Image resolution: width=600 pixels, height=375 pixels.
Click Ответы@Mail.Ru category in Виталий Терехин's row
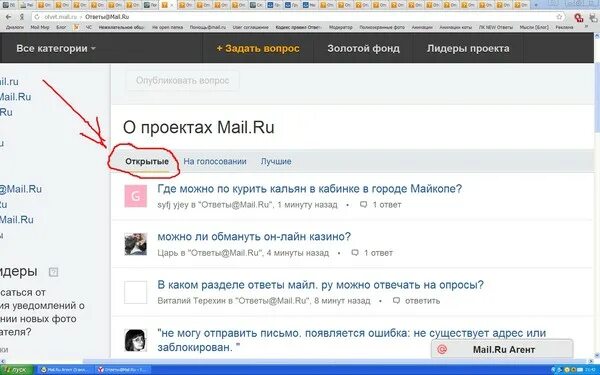tap(272, 301)
